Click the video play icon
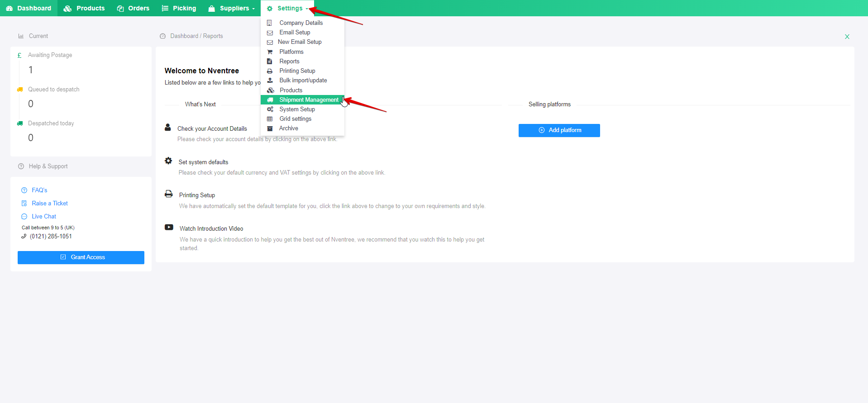The height and width of the screenshot is (403, 868). (x=169, y=227)
